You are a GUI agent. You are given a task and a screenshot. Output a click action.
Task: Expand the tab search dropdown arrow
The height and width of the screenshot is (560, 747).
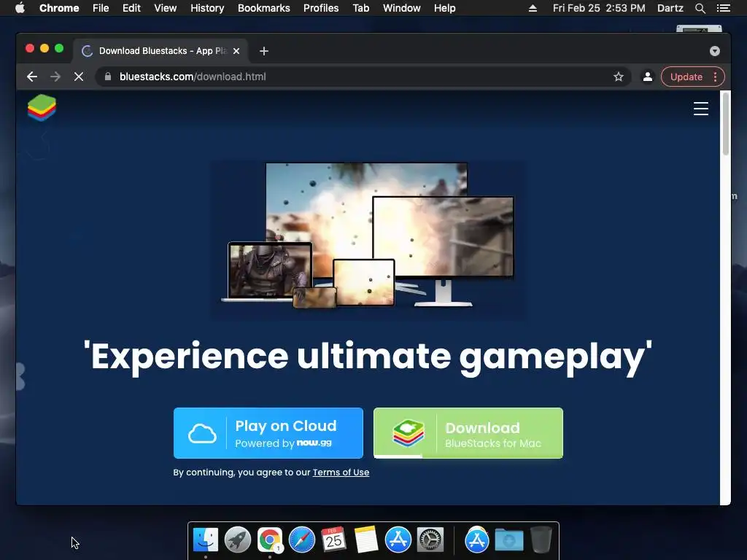click(715, 51)
